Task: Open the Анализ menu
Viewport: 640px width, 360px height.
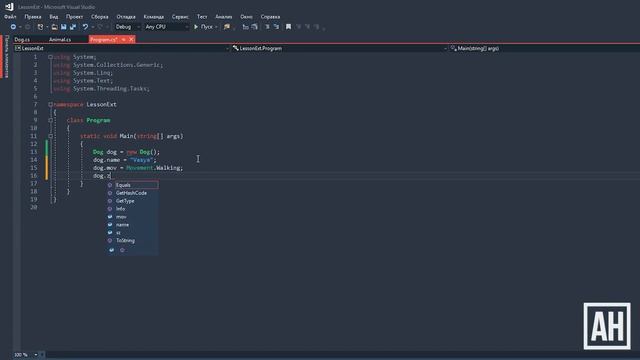Action: 224,17
